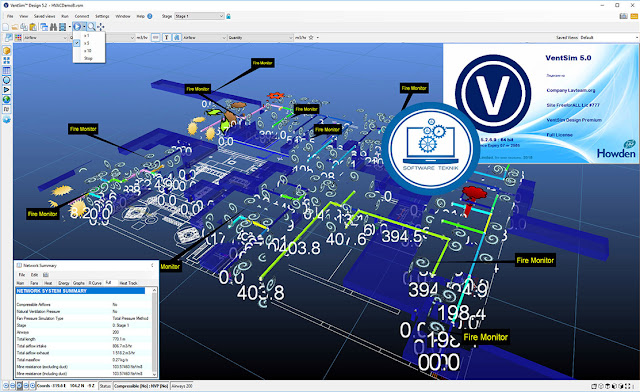Click the Network Summary scrollbar down arrow
This screenshot has height=392, width=640.
click(154, 374)
